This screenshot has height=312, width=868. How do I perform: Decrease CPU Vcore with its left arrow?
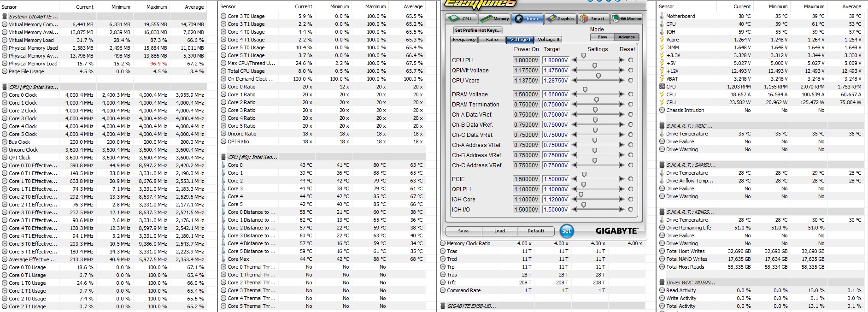click(x=575, y=80)
